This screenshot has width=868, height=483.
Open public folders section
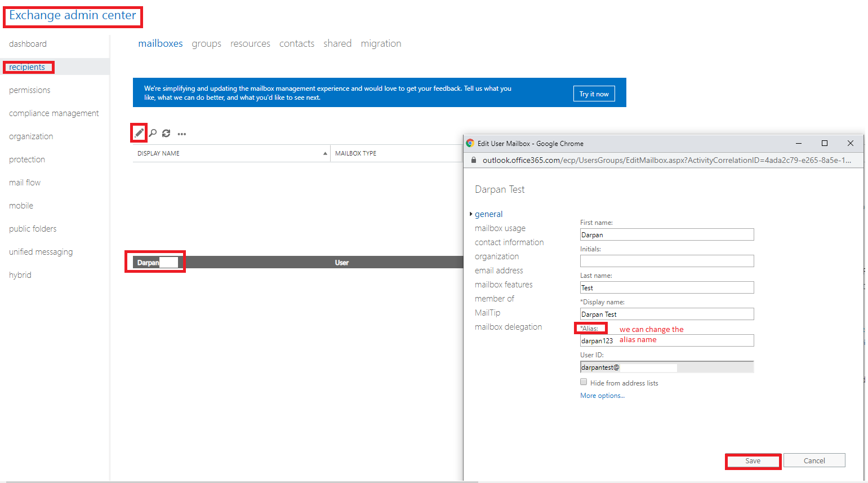coord(33,229)
